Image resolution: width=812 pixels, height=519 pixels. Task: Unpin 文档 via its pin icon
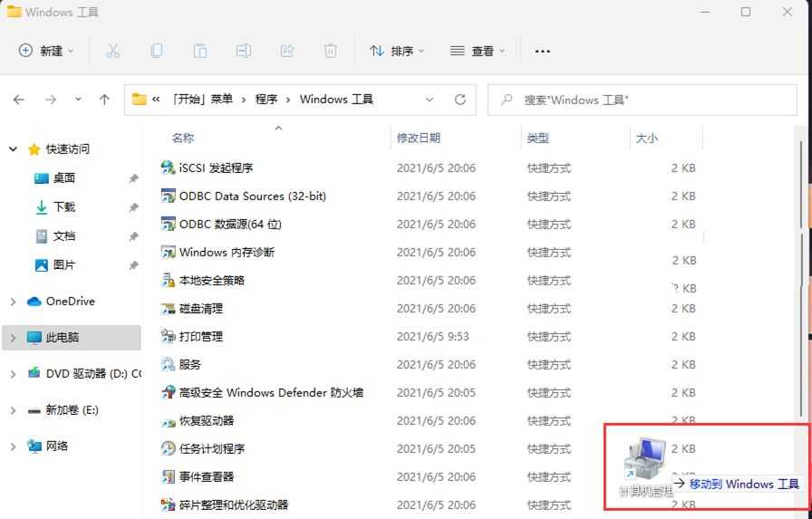click(133, 236)
